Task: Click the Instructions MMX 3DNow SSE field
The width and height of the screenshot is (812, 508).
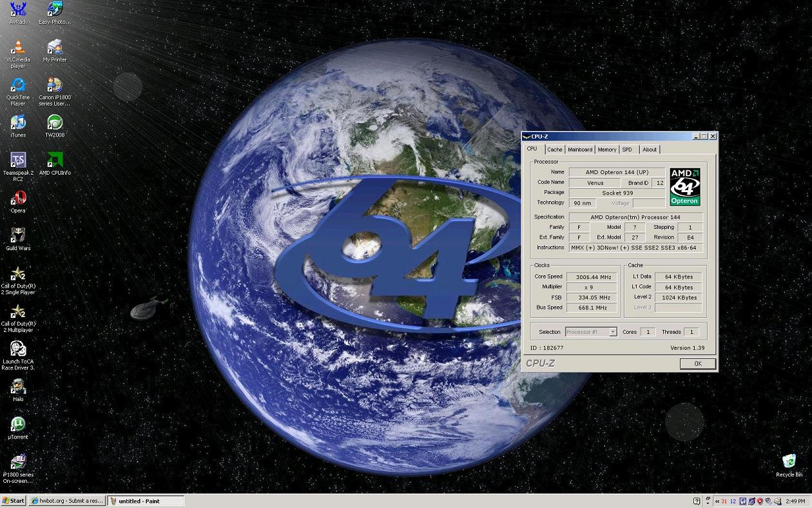Action: 636,248
